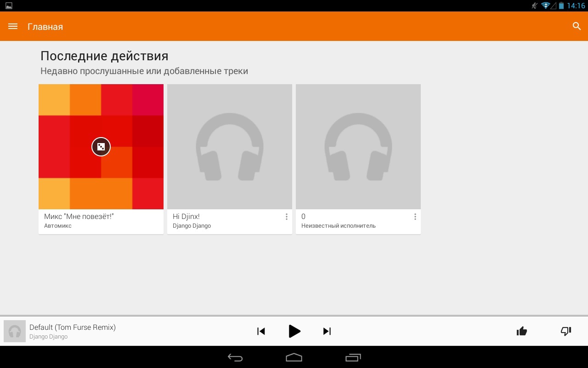Open the picture notification icon in status bar
The width and height of the screenshot is (588, 368).
click(9, 6)
